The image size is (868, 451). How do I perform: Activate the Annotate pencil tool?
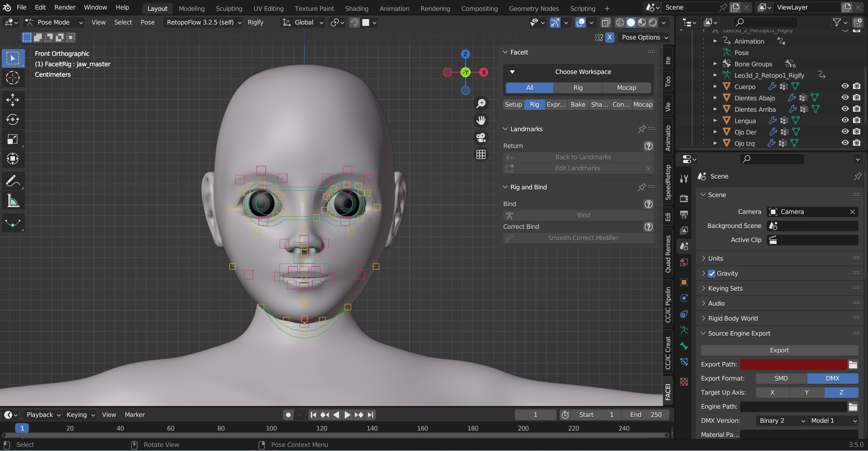pos(13,181)
